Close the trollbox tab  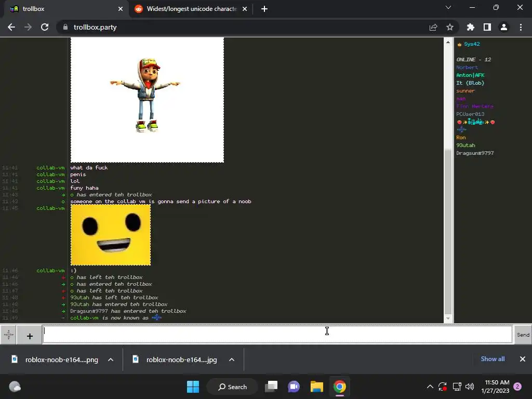(x=121, y=9)
